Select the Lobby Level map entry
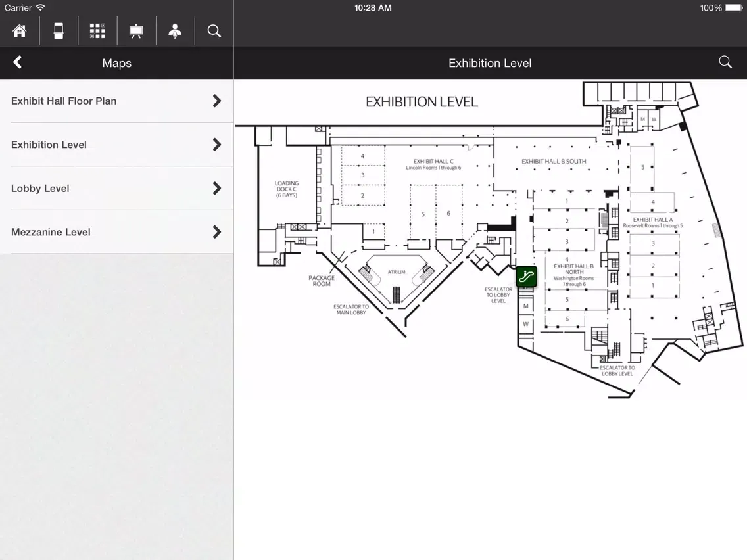747x560 pixels. tap(117, 189)
